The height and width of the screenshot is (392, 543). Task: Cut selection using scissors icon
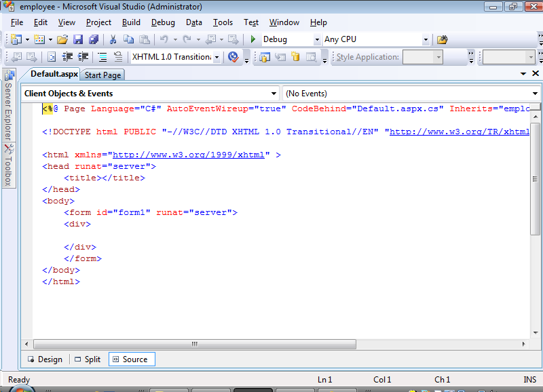coord(113,39)
